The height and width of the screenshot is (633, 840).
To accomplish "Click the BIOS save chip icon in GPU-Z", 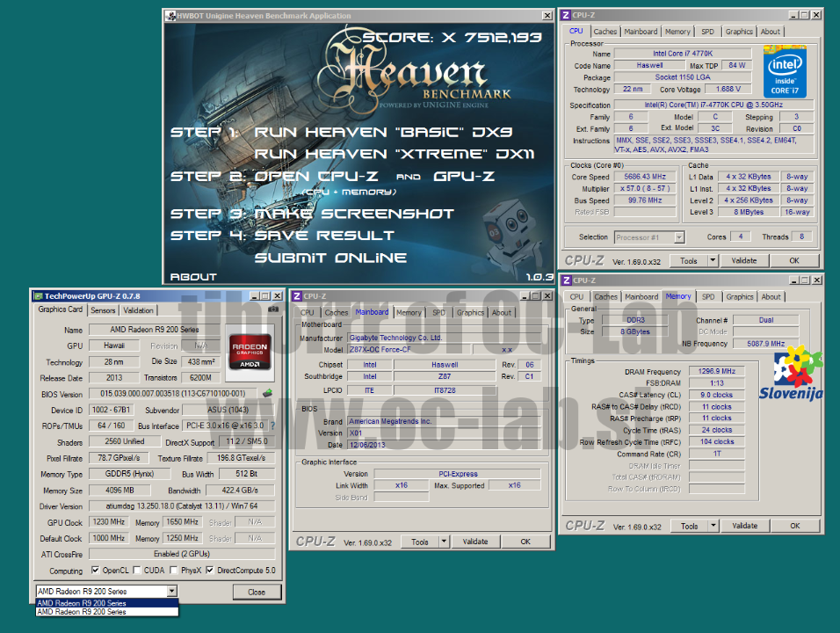I will tap(267, 394).
